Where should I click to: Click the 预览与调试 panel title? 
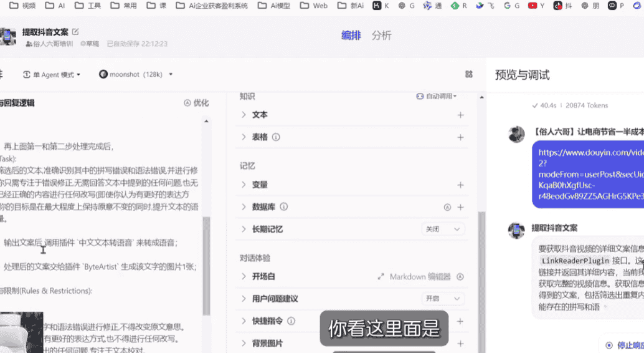tap(522, 75)
